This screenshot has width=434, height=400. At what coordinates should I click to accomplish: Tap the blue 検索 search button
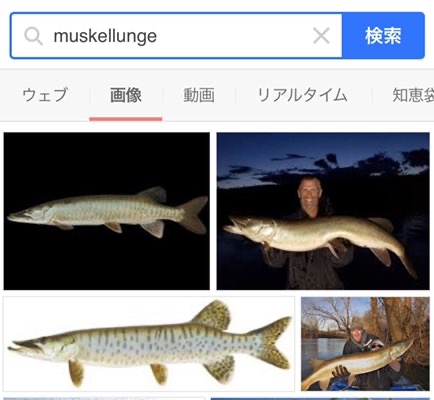tap(383, 36)
